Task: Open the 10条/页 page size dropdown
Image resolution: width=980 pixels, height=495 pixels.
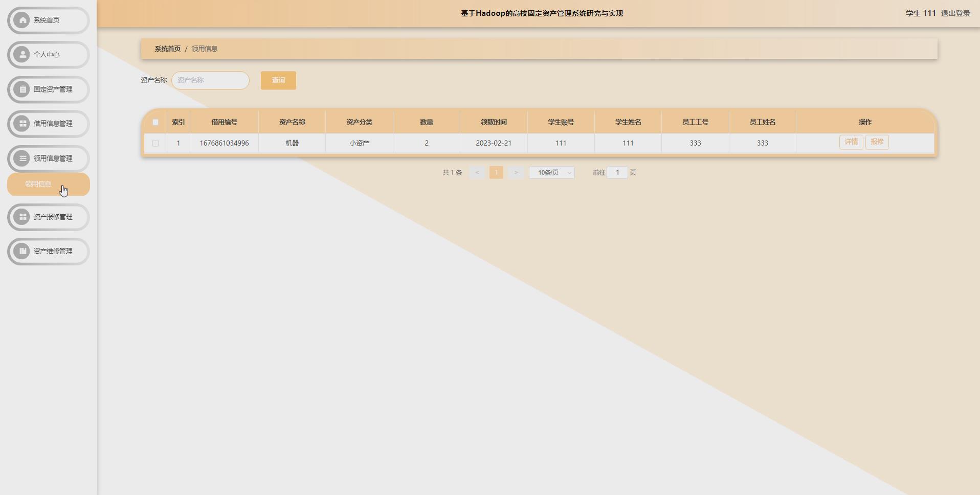Action: coord(551,172)
